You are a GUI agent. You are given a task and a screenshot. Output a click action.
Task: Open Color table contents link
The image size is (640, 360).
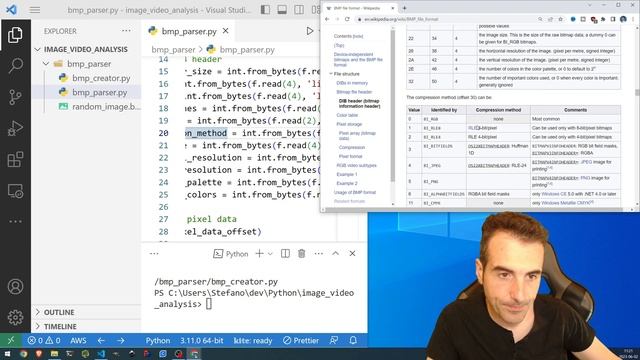[x=347, y=115]
